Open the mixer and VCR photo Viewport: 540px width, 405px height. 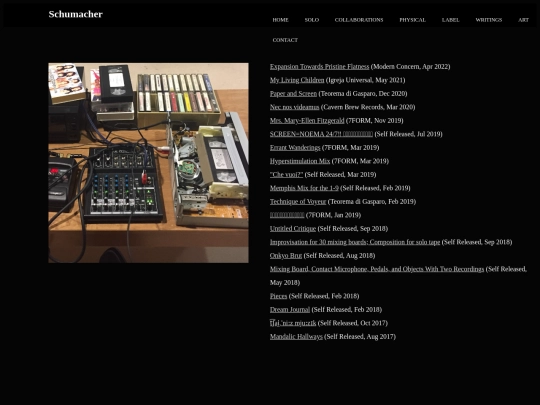coord(148,163)
